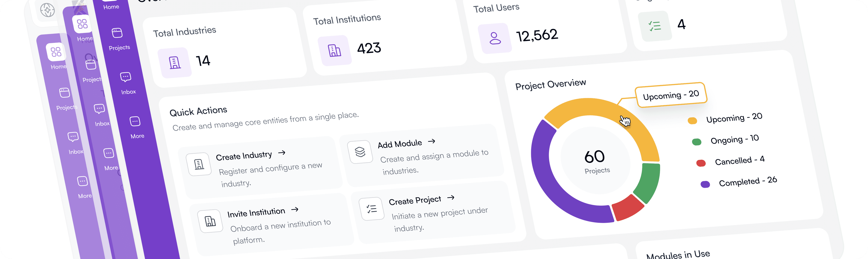The image size is (868, 259).
Task: Click the Create Project checklist icon
Action: tap(371, 209)
